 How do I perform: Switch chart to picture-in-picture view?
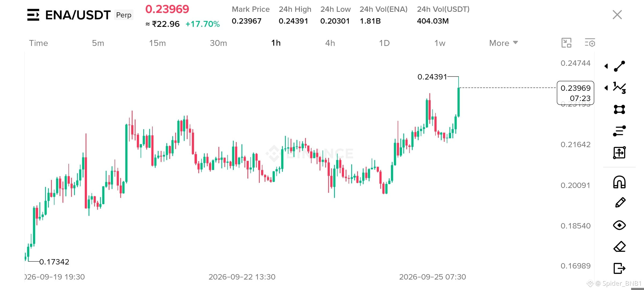coord(566,43)
